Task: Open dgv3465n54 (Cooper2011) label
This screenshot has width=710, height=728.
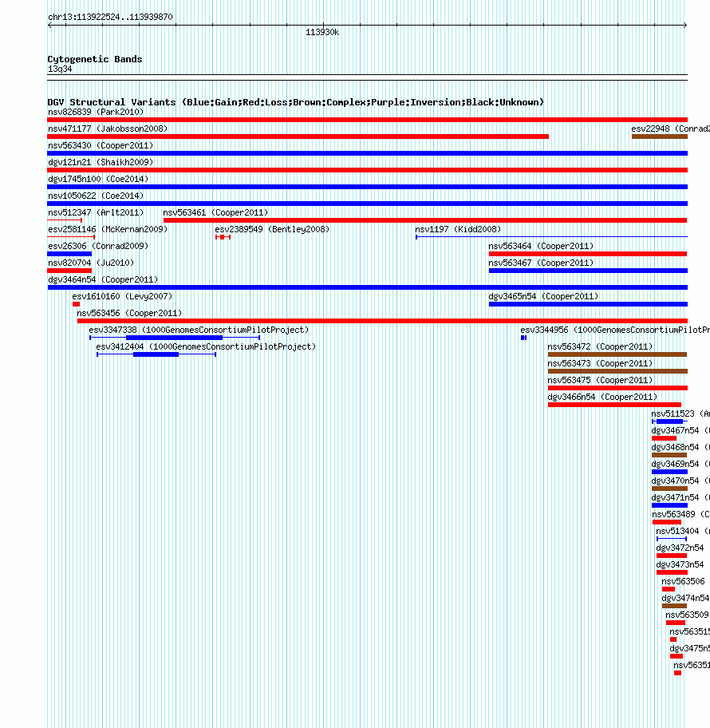Action: [543, 295]
